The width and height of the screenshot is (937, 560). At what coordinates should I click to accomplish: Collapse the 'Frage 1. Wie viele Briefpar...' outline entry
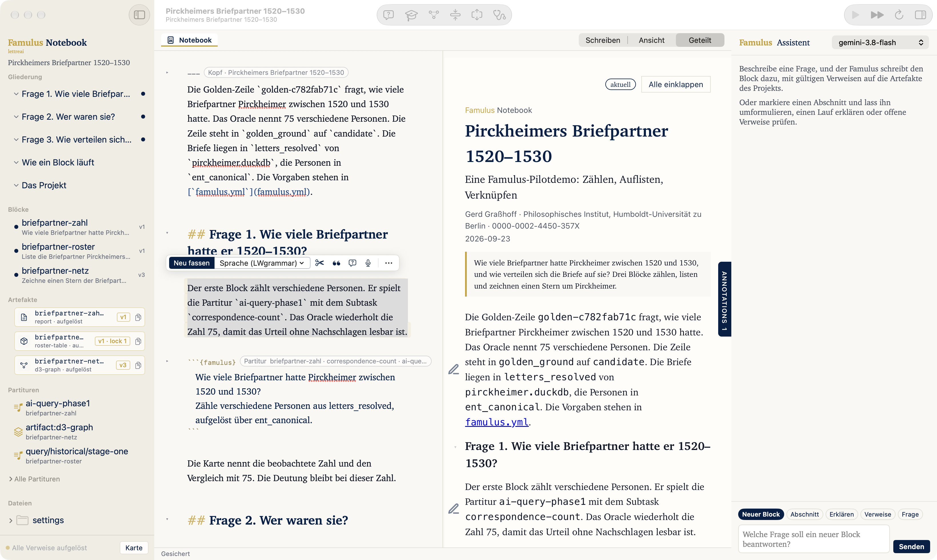(x=16, y=94)
